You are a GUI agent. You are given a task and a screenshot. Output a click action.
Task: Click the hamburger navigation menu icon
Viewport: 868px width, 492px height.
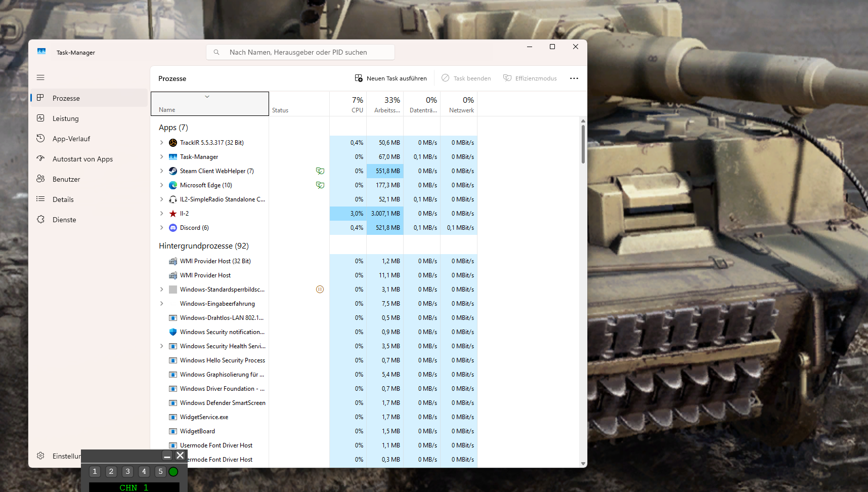(x=40, y=77)
